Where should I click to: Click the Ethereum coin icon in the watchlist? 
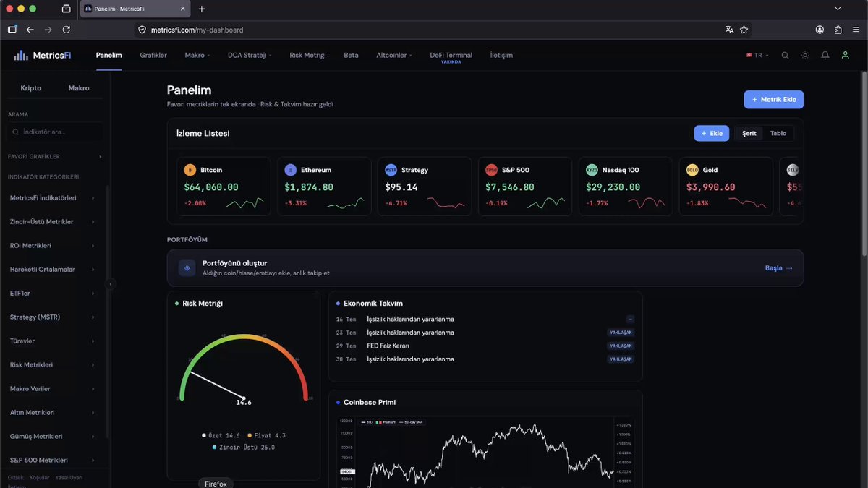[291, 170]
